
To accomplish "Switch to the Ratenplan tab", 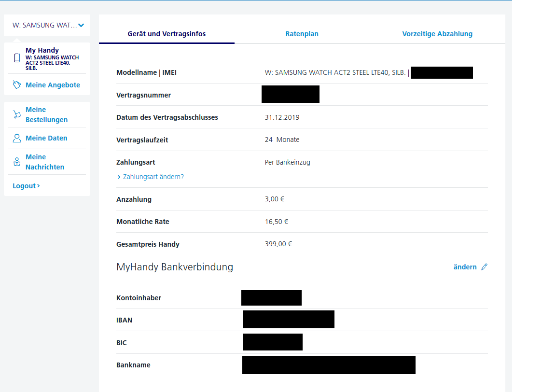I will 302,34.
